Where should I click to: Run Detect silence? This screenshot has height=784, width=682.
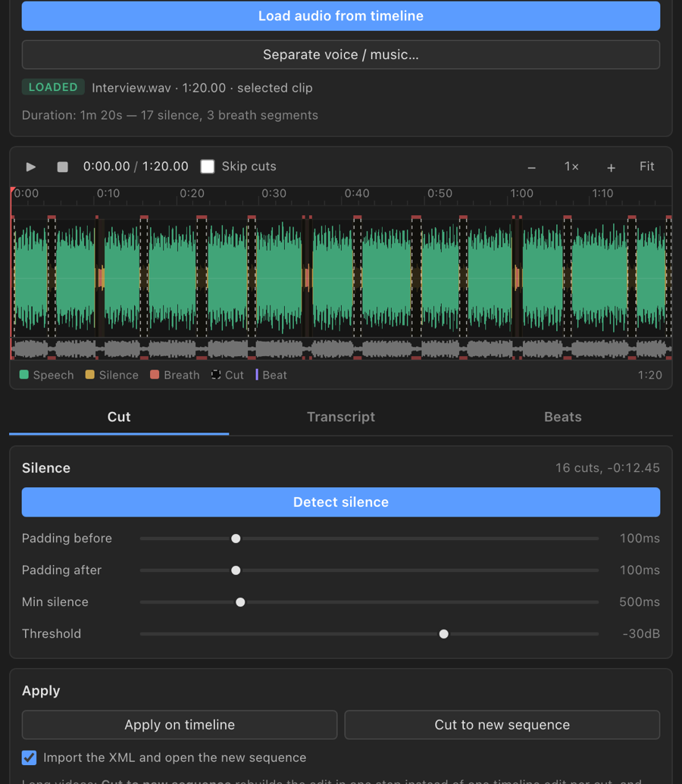pos(341,502)
